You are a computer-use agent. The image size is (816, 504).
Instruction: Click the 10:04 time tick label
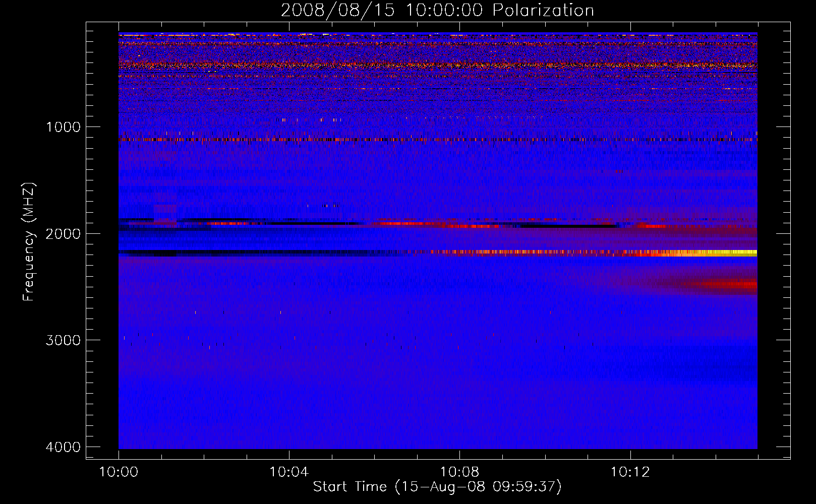pyautogui.click(x=289, y=472)
